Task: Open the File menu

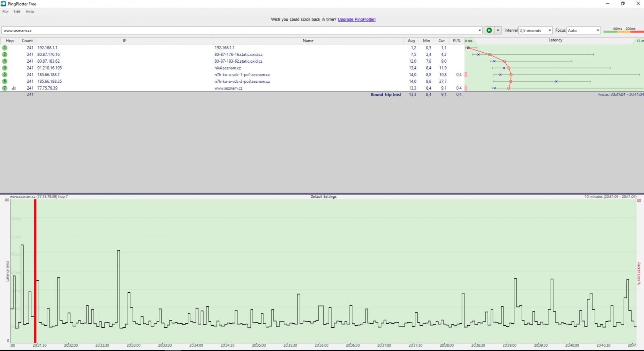Action: tap(5, 12)
